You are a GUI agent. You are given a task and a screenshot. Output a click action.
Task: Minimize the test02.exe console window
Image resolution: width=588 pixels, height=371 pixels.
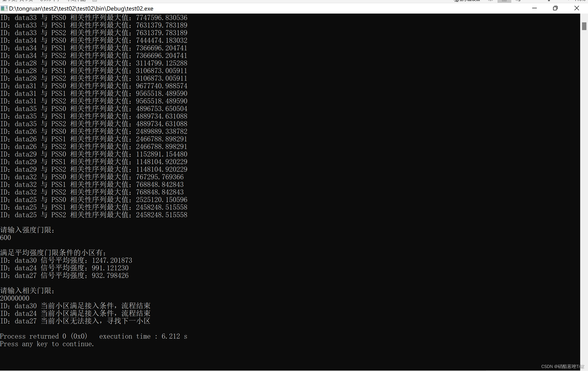point(534,8)
